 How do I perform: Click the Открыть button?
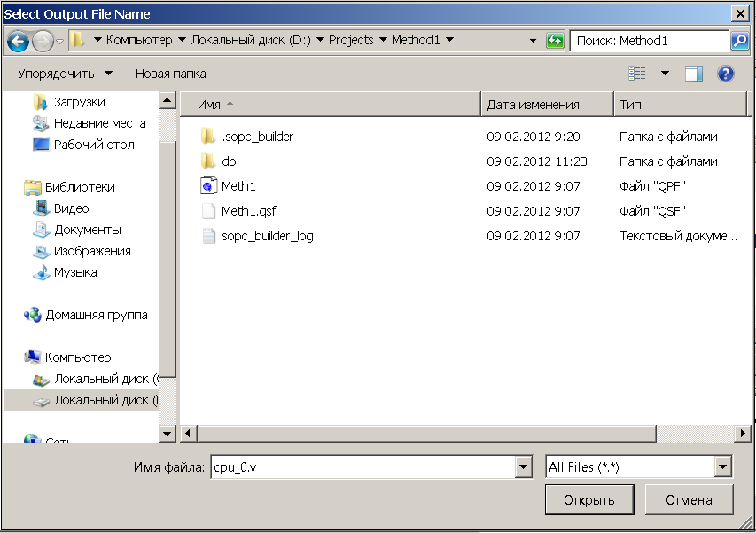tap(589, 500)
